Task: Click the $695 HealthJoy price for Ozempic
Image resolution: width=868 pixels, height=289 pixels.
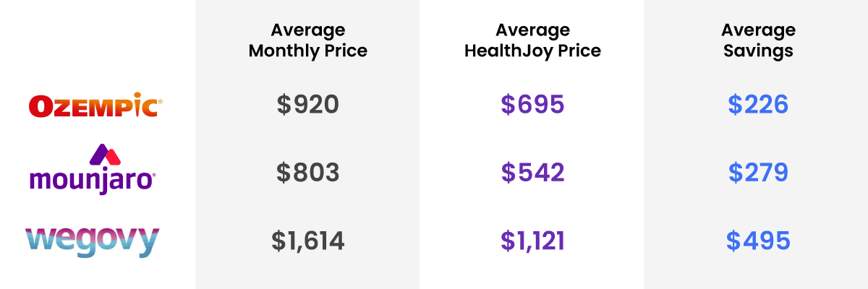Action: (532, 105)
